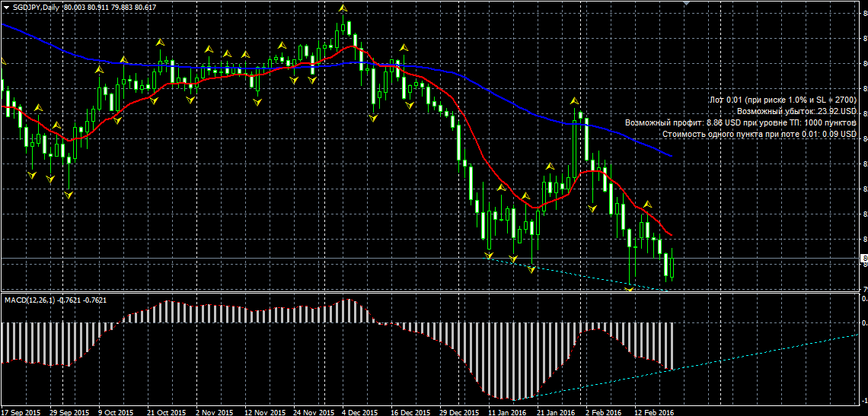Click the 17 Sep 2015 date label
The height and width of the screenshot is (416, 868).
pyautogui.click(x=21, y=412)
